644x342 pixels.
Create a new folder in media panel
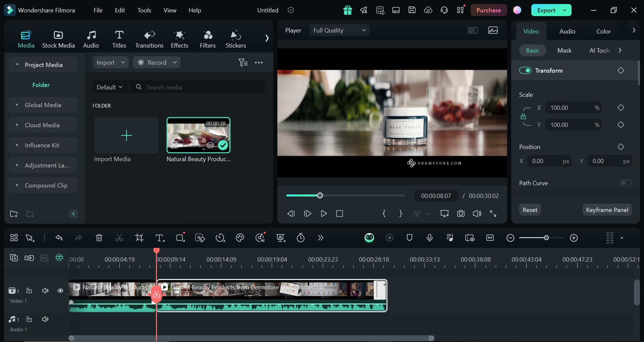point(14,214)
